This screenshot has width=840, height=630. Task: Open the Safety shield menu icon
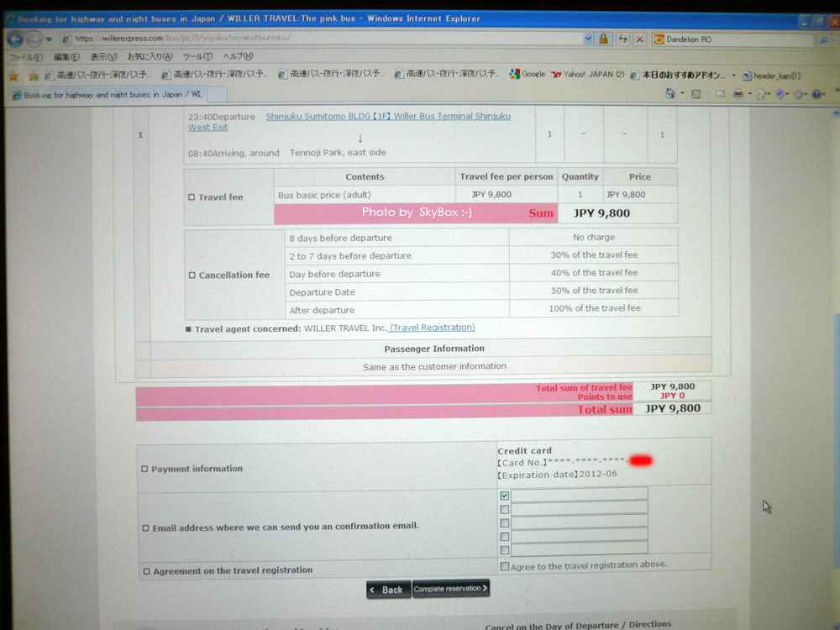(781, 95)
